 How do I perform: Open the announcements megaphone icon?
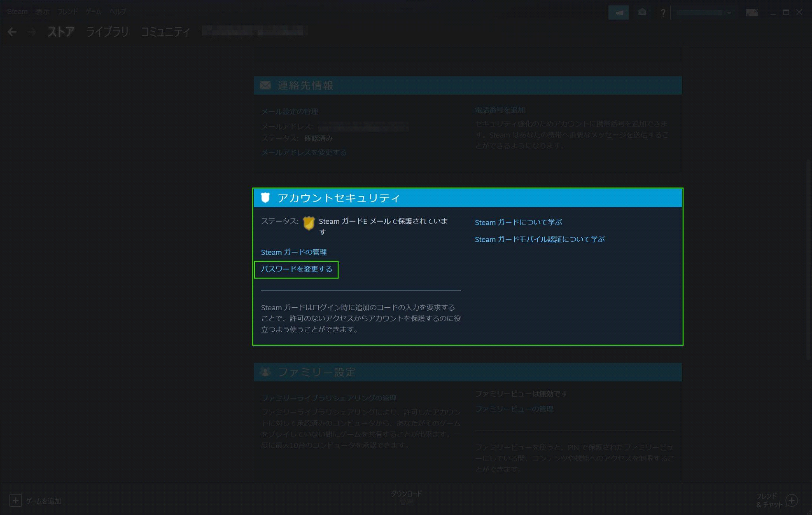pos(618,12)
